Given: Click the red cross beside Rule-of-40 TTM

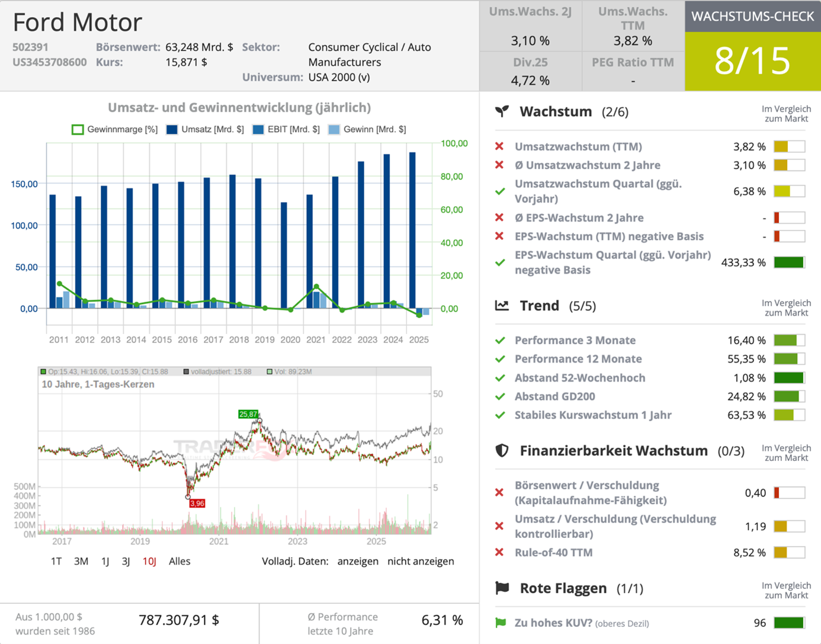Looking at the screenshot, I should pos(499,552).
